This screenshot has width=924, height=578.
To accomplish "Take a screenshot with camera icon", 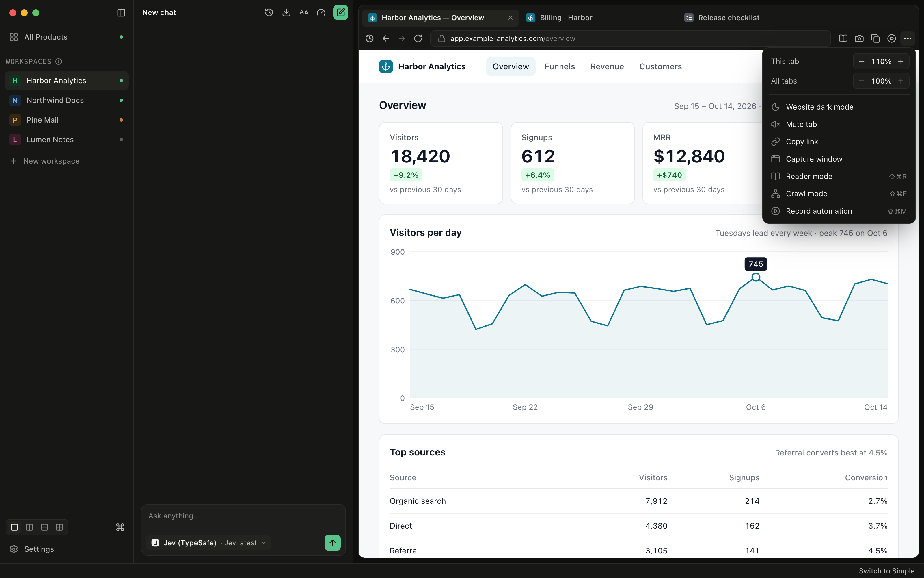I will (859, 39).
